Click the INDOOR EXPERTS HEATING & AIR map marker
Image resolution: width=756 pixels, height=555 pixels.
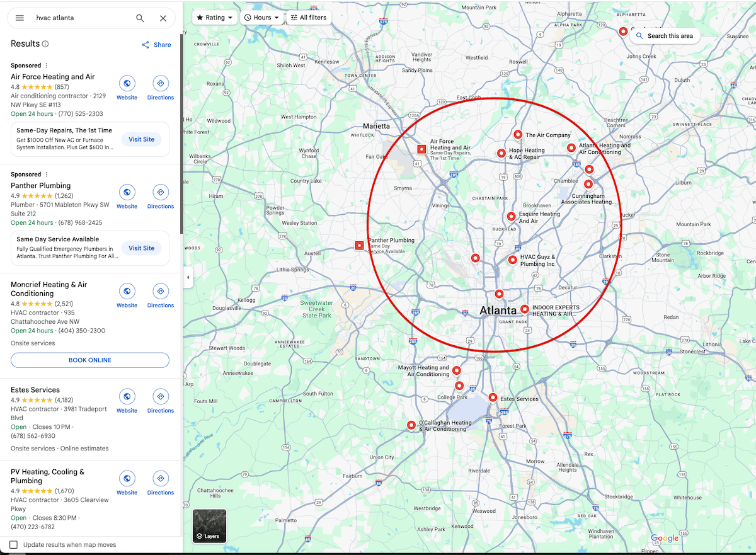[x=525, y=309]
